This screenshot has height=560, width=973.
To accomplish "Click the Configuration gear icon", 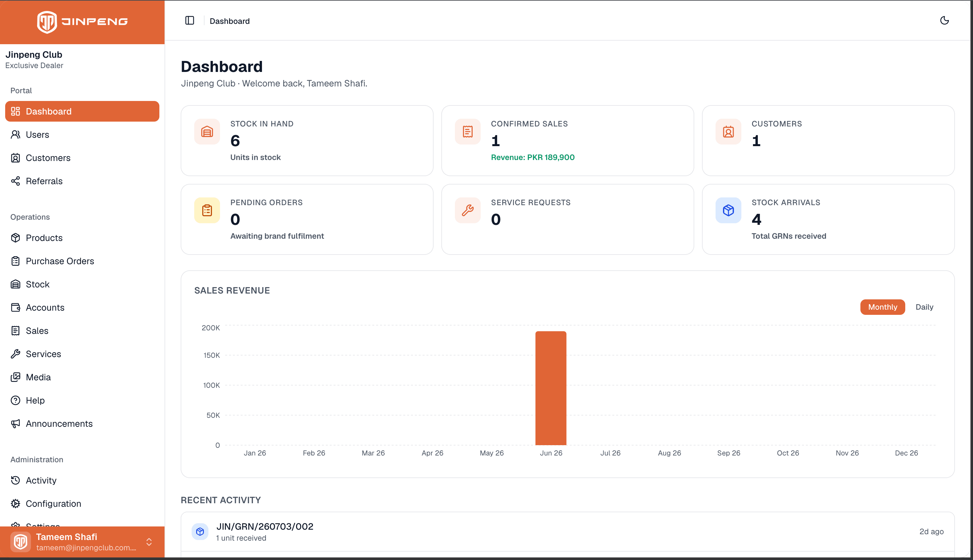I will click(x=15, y=504).
